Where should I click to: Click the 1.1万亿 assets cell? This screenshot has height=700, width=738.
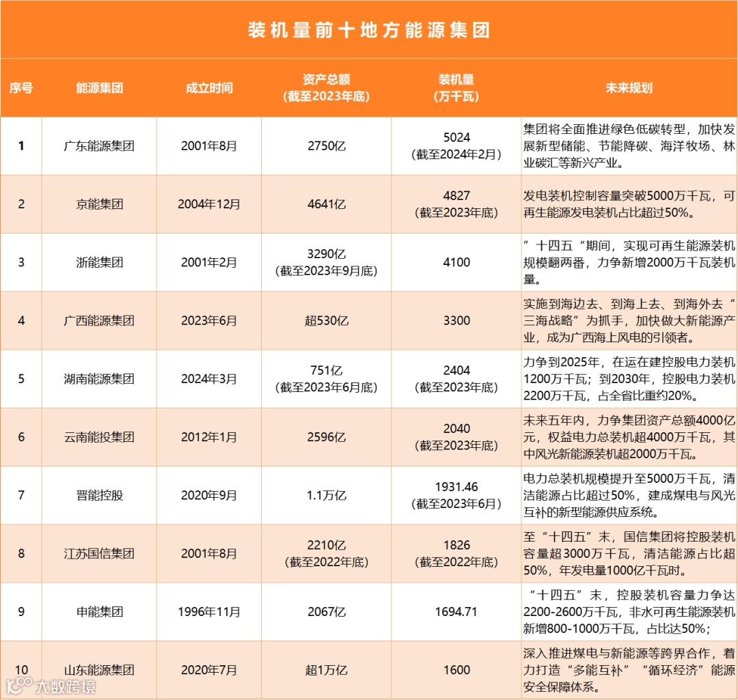(x=327, y=495)
